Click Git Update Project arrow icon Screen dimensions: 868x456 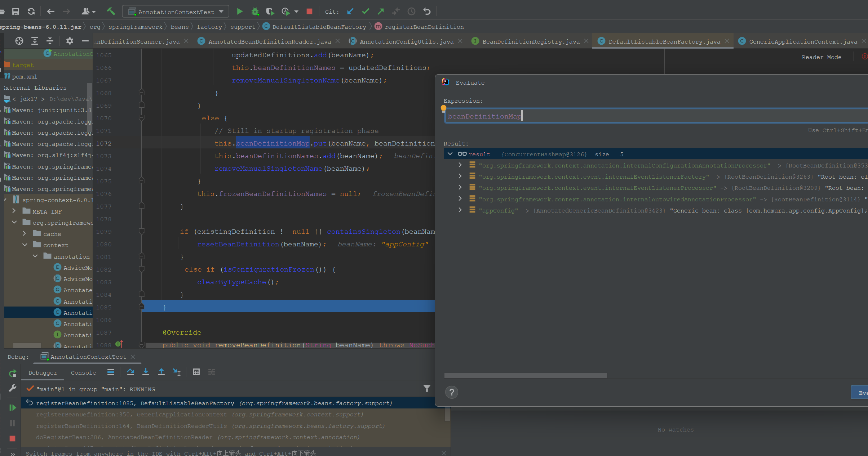pos(350,12)
